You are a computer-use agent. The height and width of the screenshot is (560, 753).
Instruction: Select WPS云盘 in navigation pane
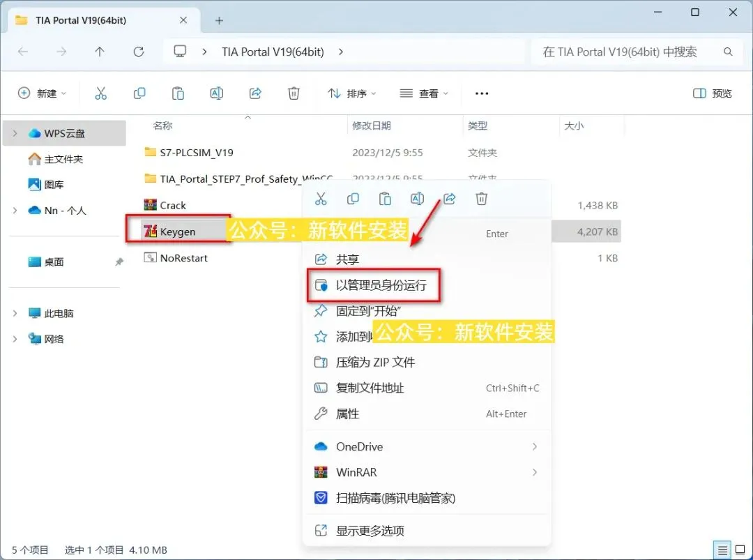tap(64, 133)
